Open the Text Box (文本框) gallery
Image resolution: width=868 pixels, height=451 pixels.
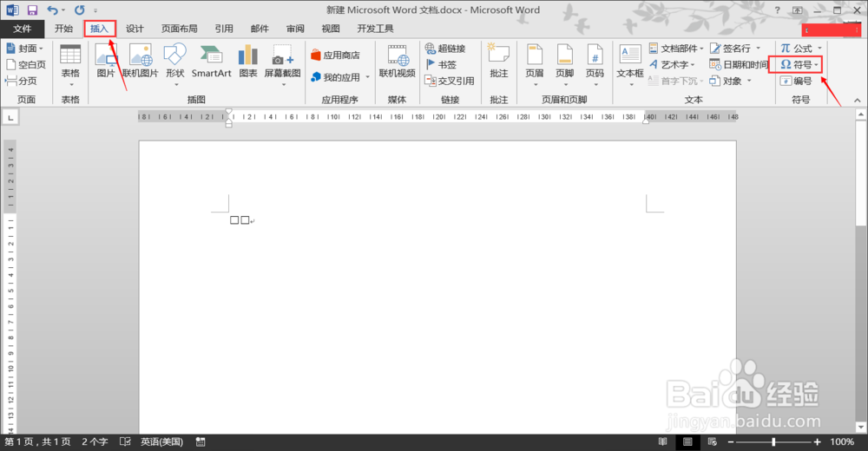tap(630, 65)
